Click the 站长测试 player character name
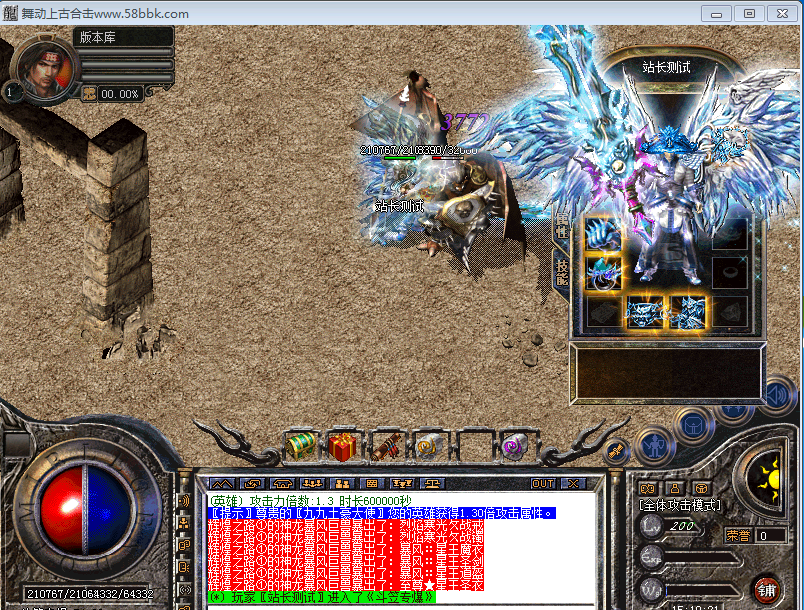Image resolution: width=804 pixels, height=610 pixels. point(399,207)
